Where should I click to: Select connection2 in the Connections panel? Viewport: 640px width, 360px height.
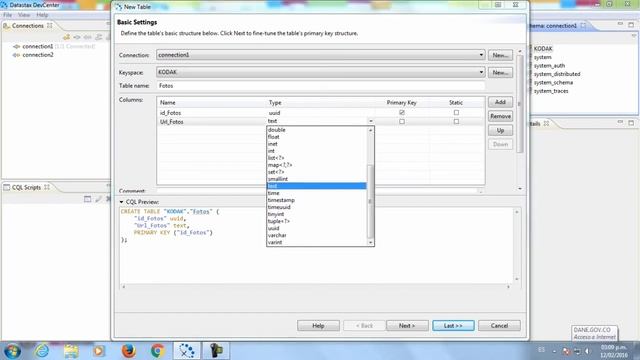38,55
